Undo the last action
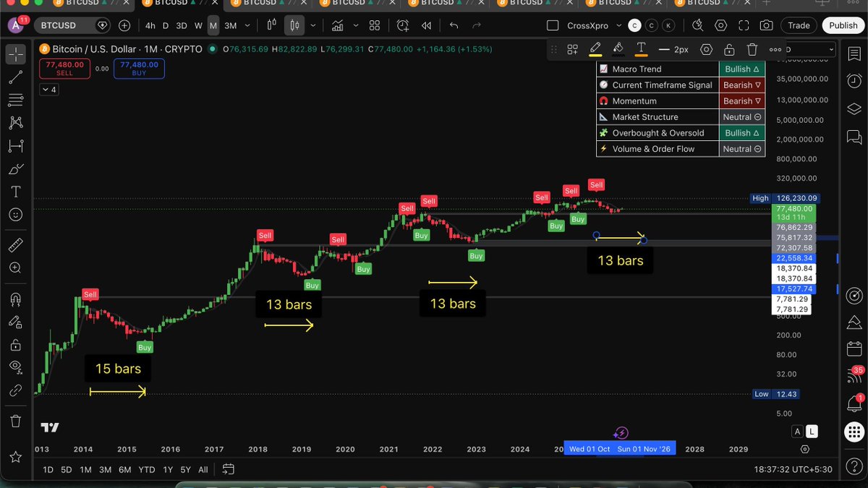This screenshot has height=488, width=868. 454,25
